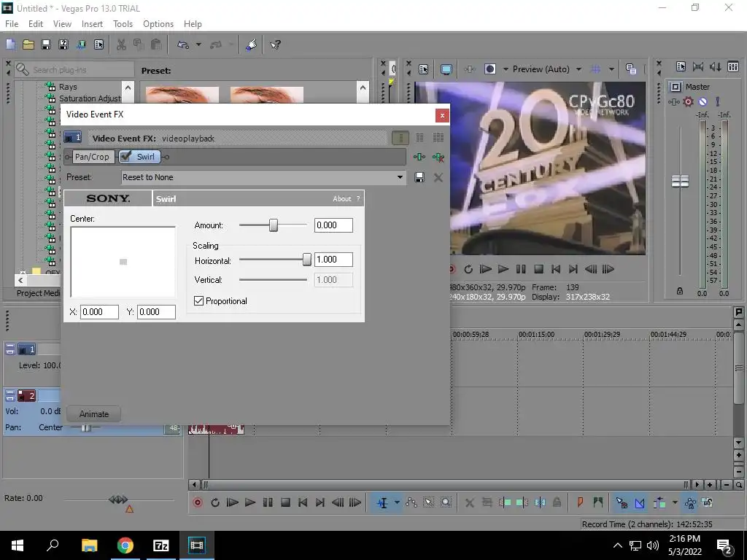Click the Downmix Output icon in the mixer

(x=698, y=67)
